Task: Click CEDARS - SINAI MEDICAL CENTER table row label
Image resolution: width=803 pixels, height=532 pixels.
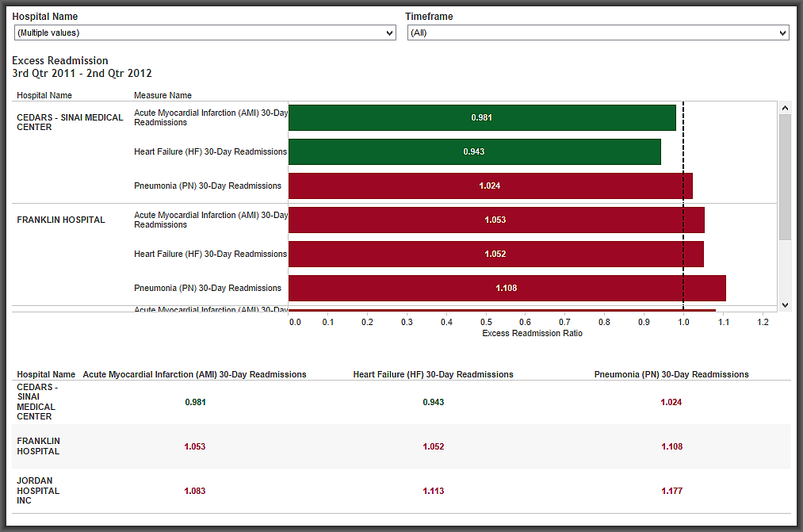Action: coord(37,402)
